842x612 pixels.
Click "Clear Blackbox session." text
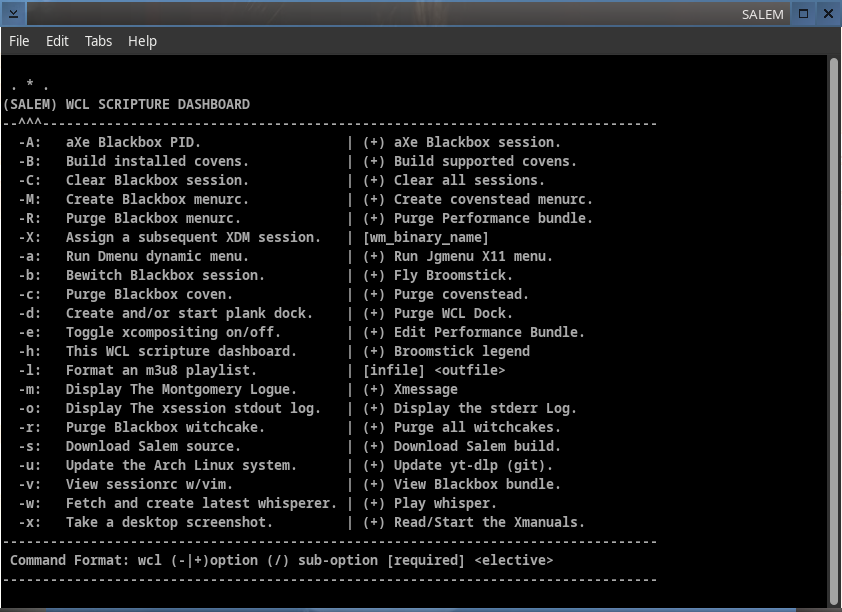[157, 180]
